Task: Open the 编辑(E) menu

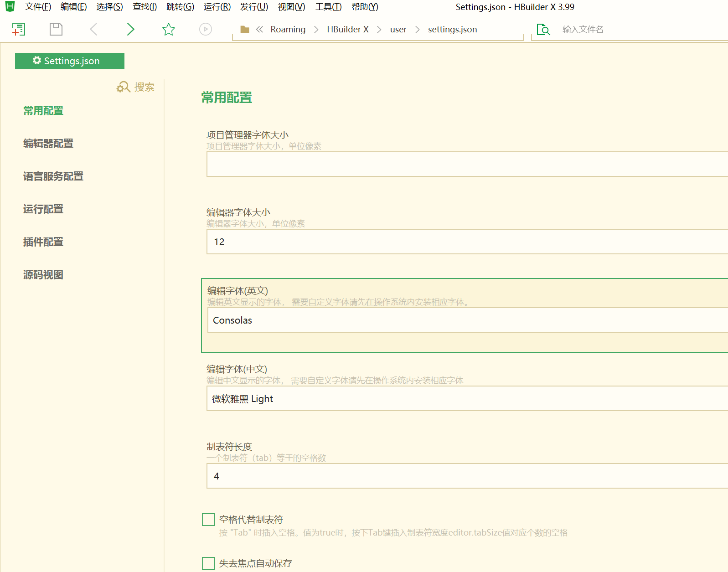Action: (73, 7)
